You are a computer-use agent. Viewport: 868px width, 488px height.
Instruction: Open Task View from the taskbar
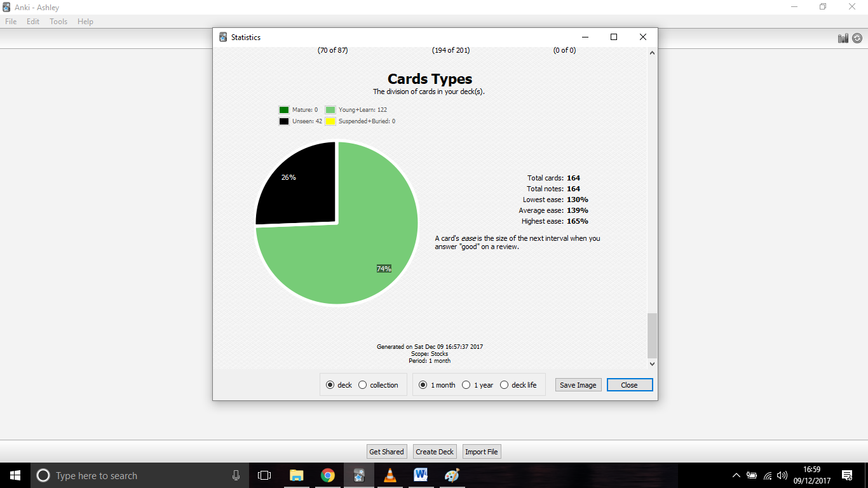coord(264,475)
